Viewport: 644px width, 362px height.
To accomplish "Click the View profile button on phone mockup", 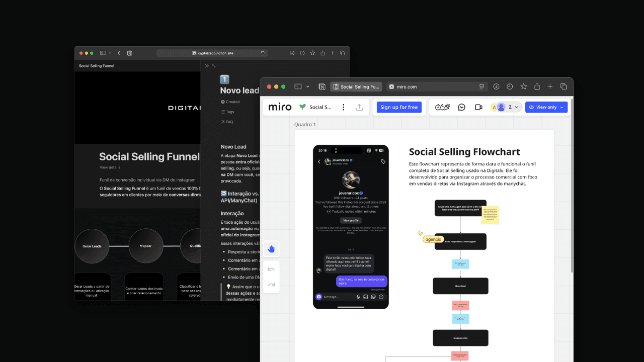I will point(351,220).
